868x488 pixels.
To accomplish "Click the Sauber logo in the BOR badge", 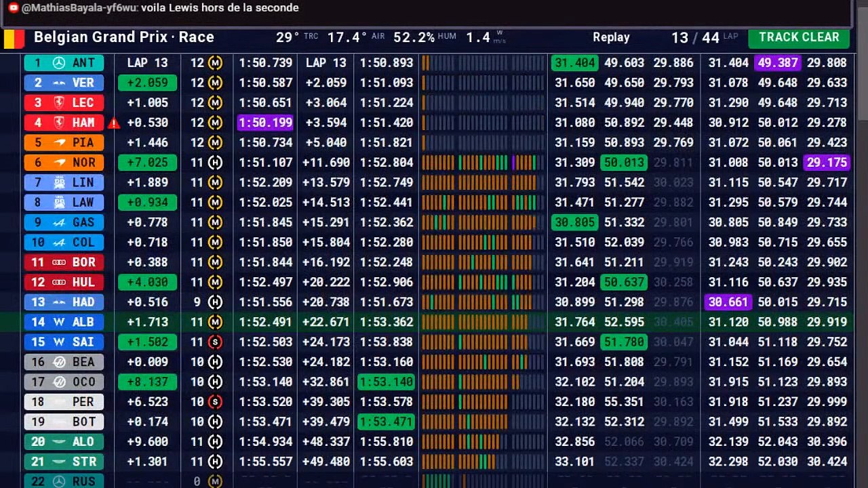I will pyautogui.click(x=59, y=262).
